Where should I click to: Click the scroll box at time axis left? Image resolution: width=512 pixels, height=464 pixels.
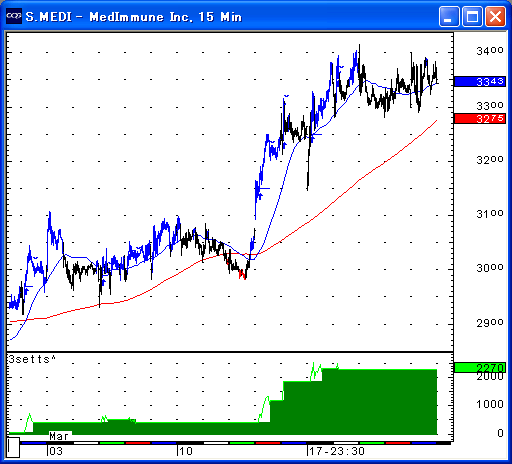(13, 447)
